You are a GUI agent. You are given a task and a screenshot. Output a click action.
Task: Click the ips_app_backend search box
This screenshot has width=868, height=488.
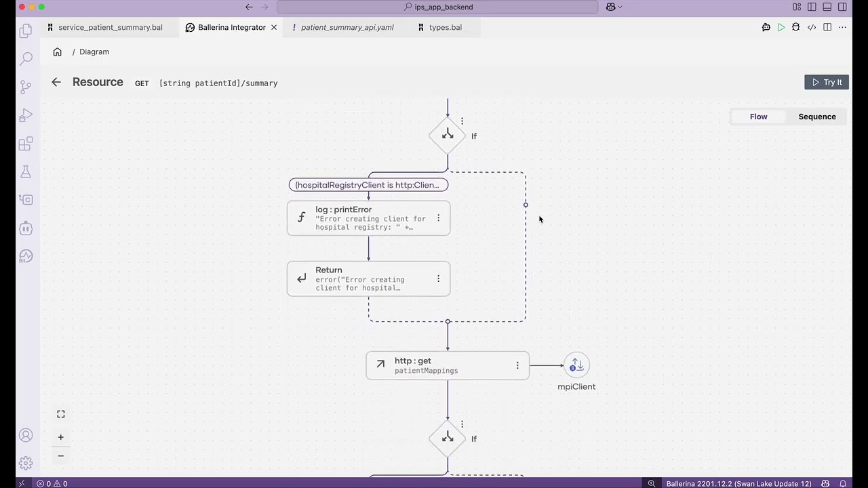tap(437, 7)
